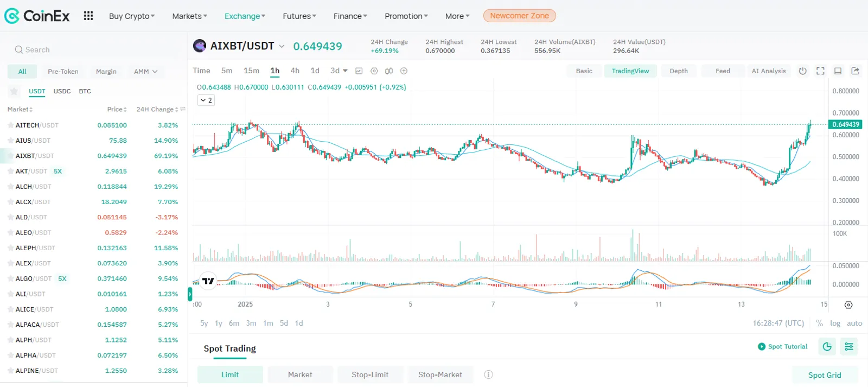The image size is (868, 387).
Task: Open the AMM market dropdown
Action: coord(145,71)
